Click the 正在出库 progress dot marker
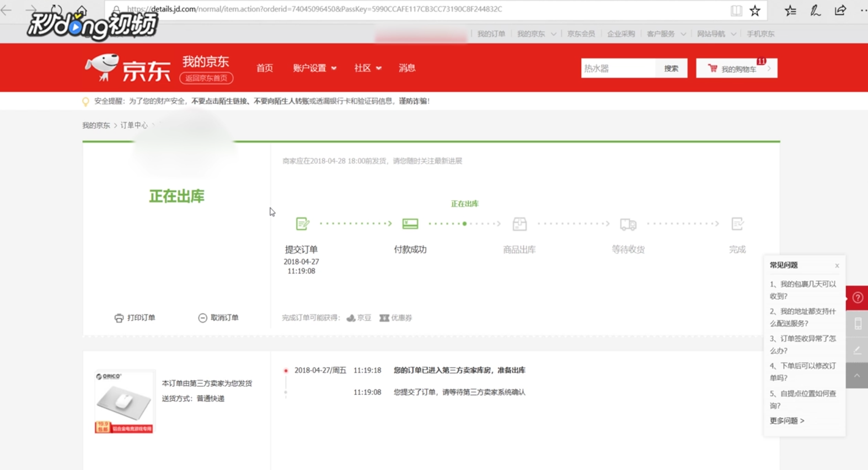This screenshot has width=868, height=470. pos(465,224)
